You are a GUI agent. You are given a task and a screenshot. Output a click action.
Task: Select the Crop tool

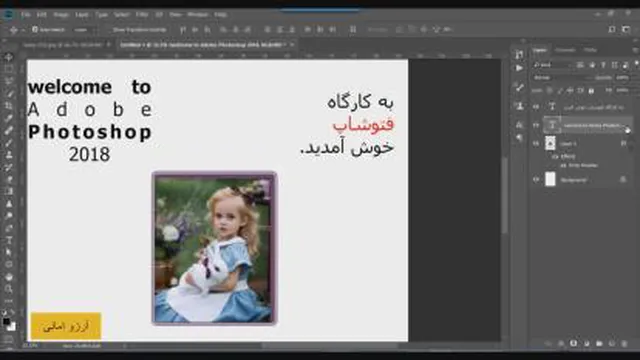pos(9,106)
